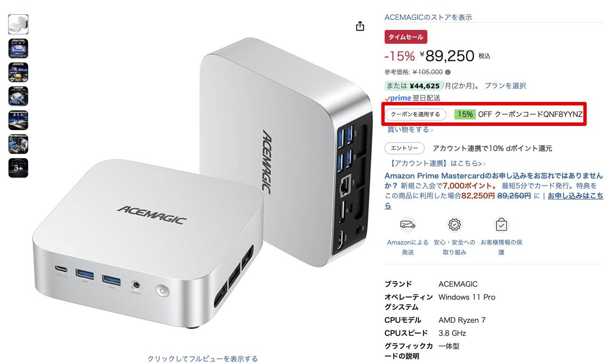
Task: Click プランを選択 installment plan link
Action: [x=505, y=86]
